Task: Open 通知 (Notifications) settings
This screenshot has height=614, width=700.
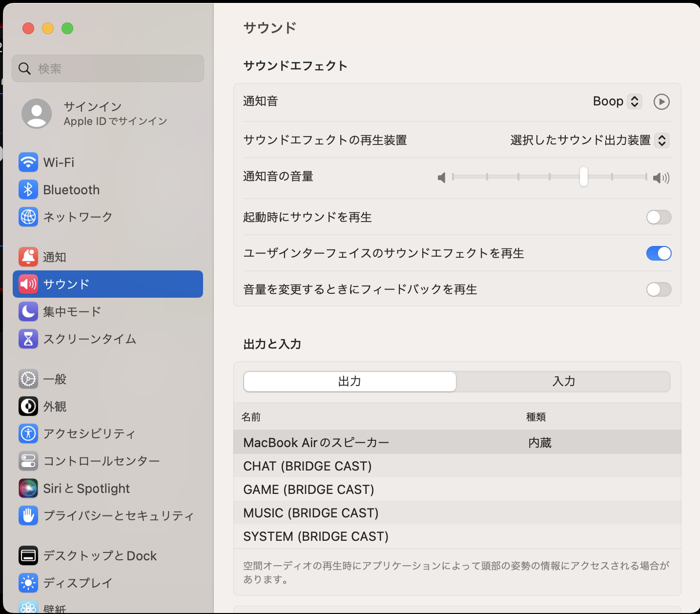Action: (54, 257)
